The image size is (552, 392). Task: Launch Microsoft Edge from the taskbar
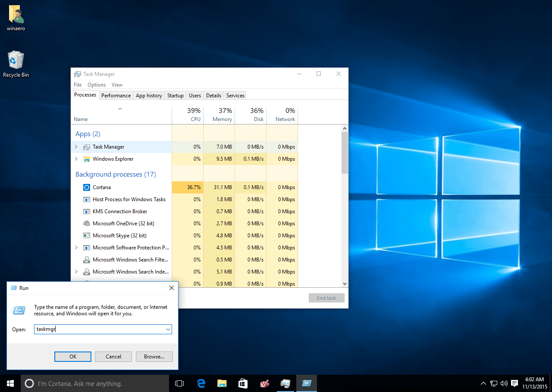coord(201,383)
